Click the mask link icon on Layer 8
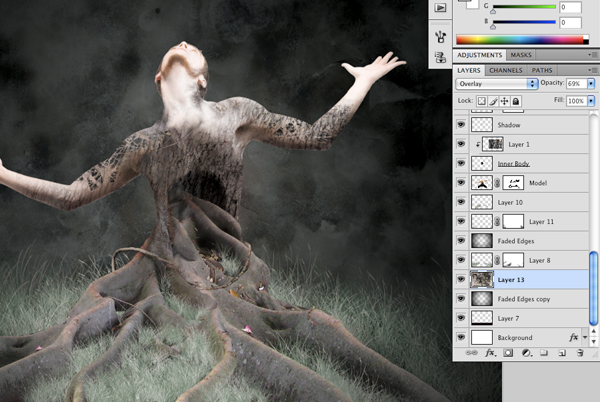 coord(497,260)
